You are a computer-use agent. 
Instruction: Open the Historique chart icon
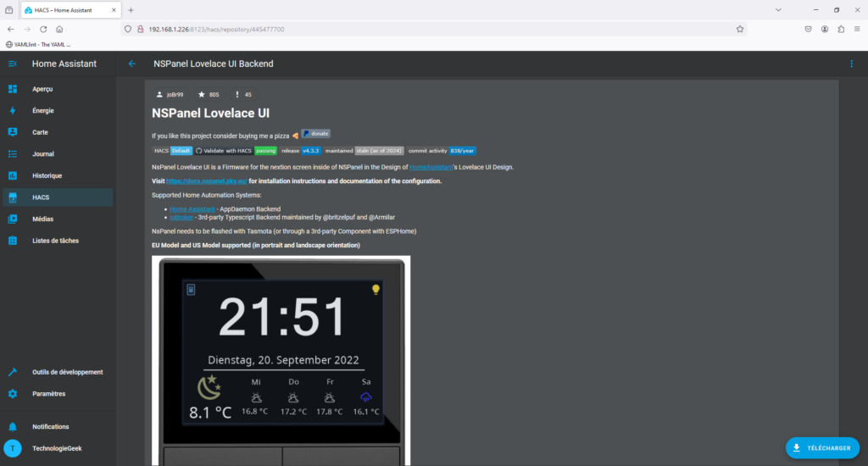(x=12, y=175)
